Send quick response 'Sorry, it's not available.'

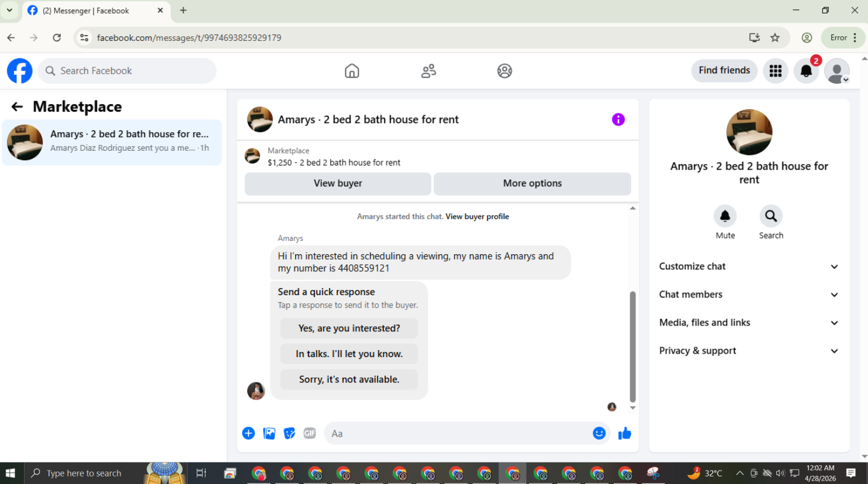coord(349,379)
